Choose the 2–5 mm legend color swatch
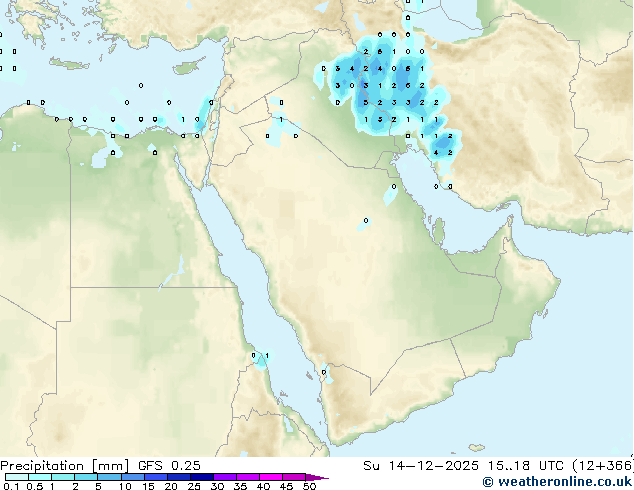This screenshot has height=490, width=634. tap(86, 477)
